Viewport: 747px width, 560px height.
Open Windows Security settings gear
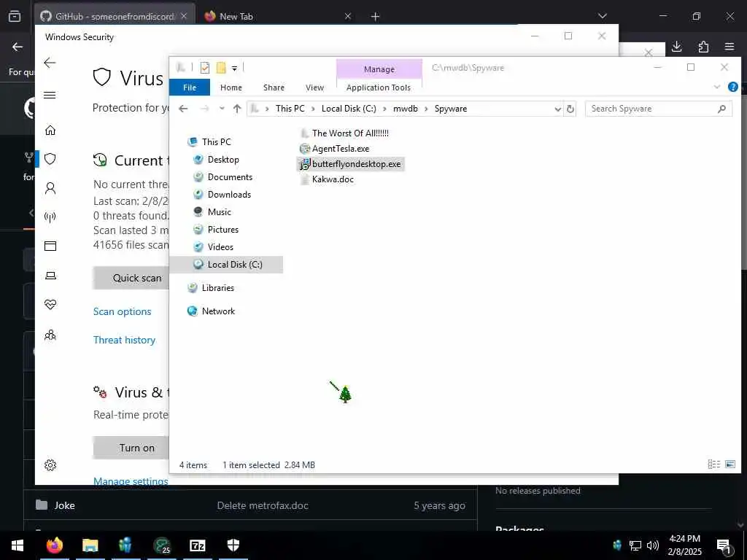tap(50, 465)
